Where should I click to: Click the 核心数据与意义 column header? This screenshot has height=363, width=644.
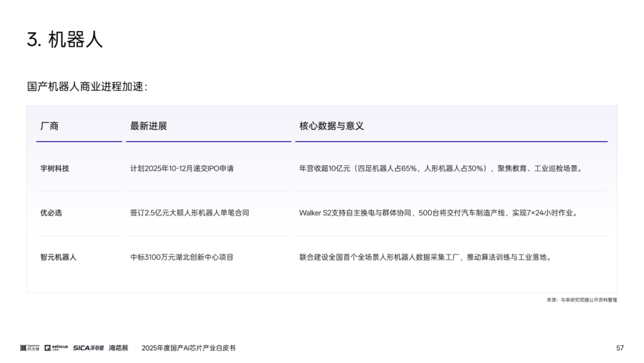tap(332, 126)
